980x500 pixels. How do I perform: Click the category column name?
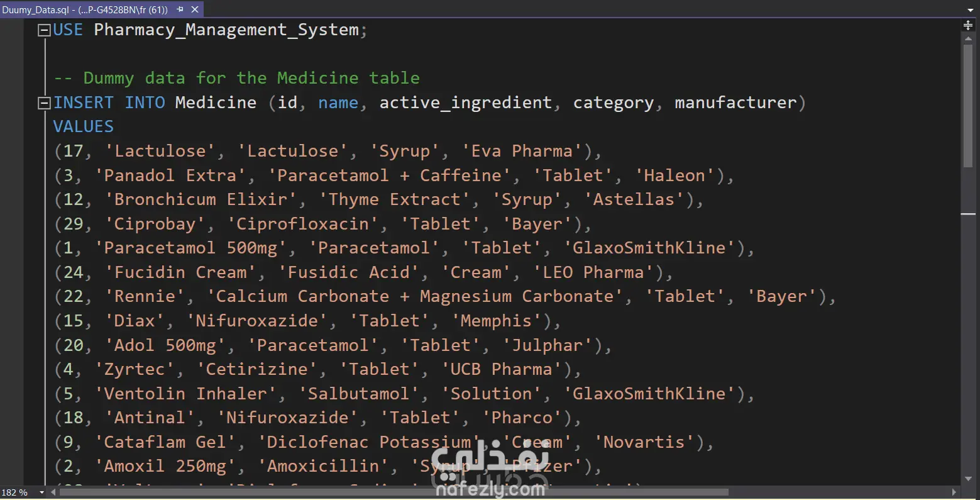pyautogui.click(x=614, y=103)
